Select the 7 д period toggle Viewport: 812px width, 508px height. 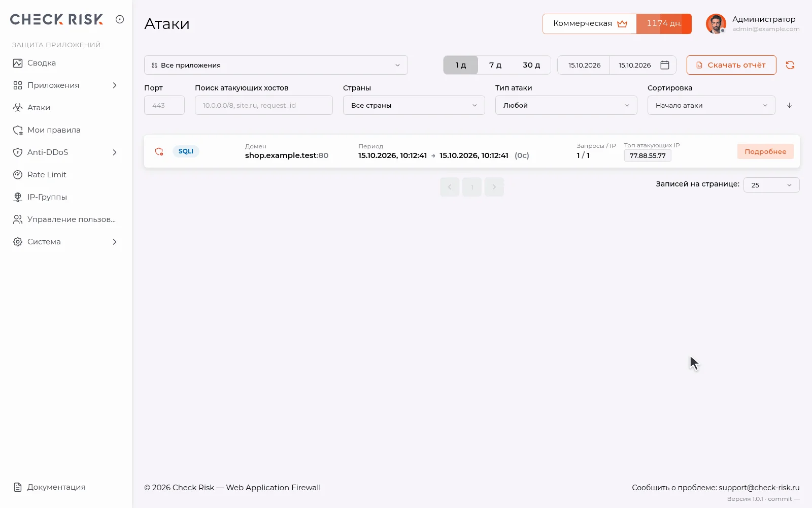click(495, 65)
